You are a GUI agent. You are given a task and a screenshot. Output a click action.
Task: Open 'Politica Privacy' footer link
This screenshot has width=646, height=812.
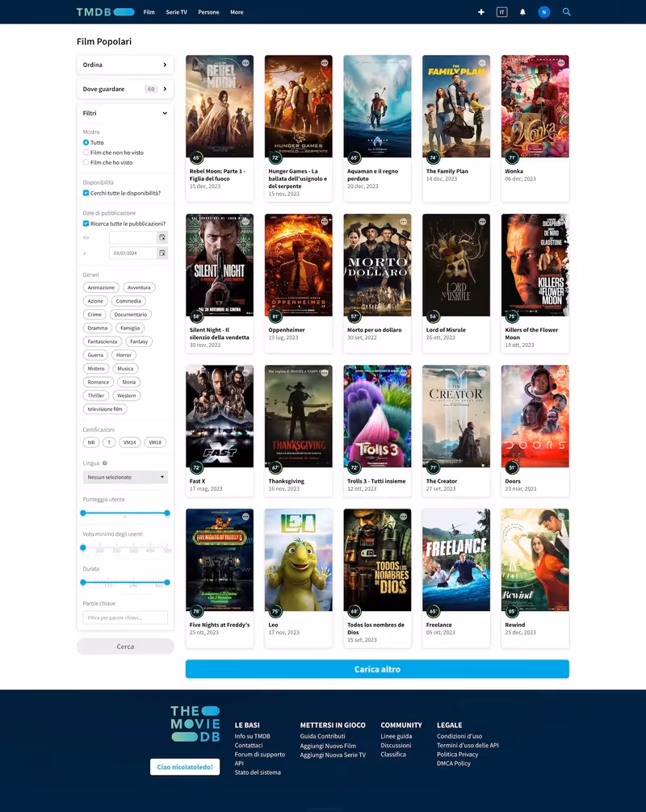(x=457, y=755)
